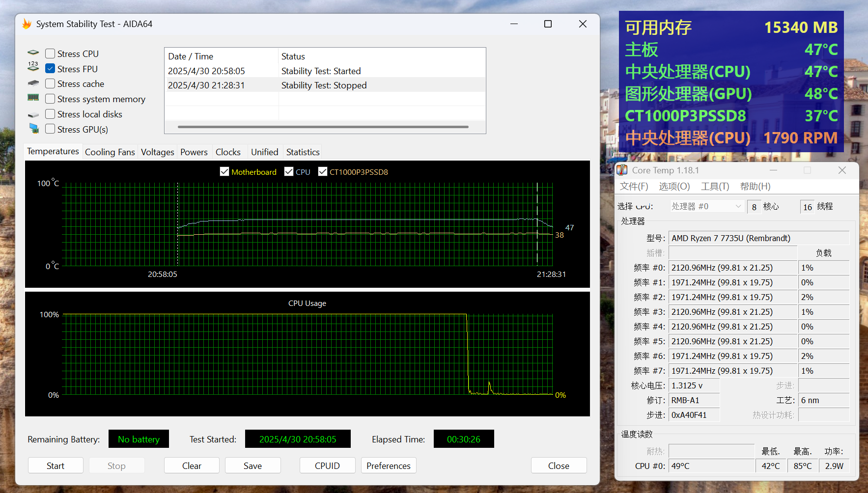
Task: Click the Core Temp app icon in title bar
Action: (x=622, y=170)
